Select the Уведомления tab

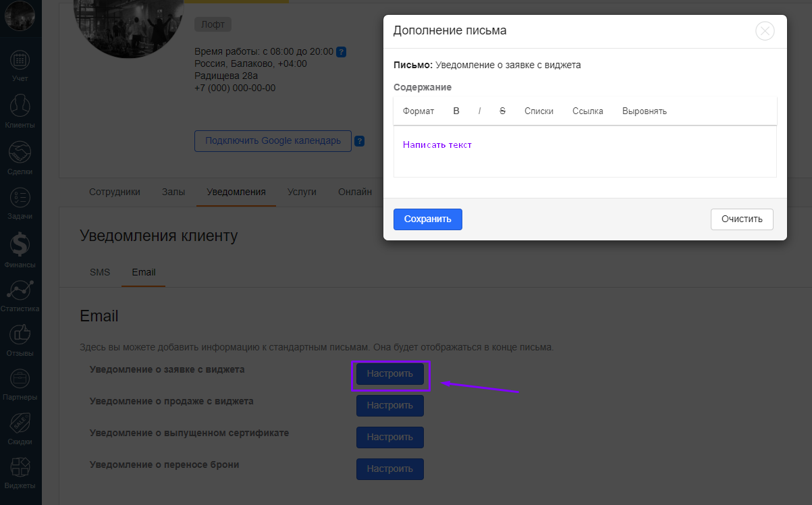236,192
